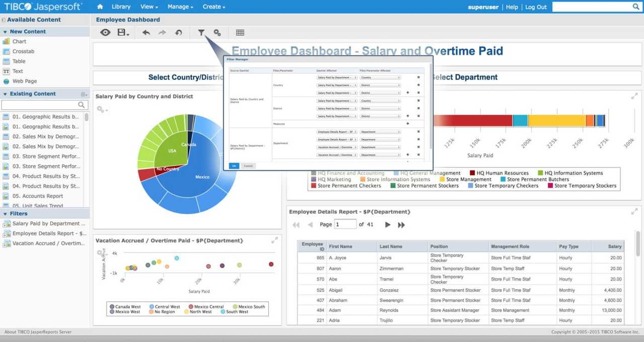Maximize the Vacation Accrued / Overtime Paid dashlet
644x342 pixels.
pyautogui.click(x=275, y=240)
